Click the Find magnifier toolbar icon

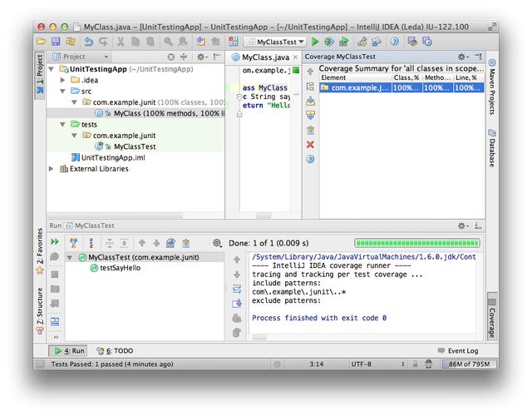168,42
